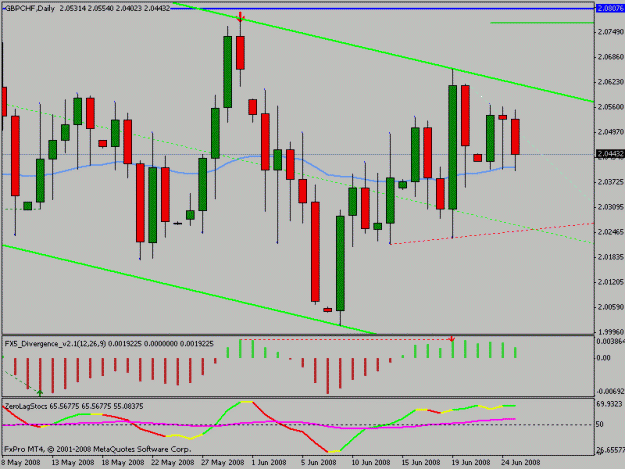This screenshot has height=469, width=625.
Task: Click the 2.04970 price axis value
Action: [x=611, y=131]
